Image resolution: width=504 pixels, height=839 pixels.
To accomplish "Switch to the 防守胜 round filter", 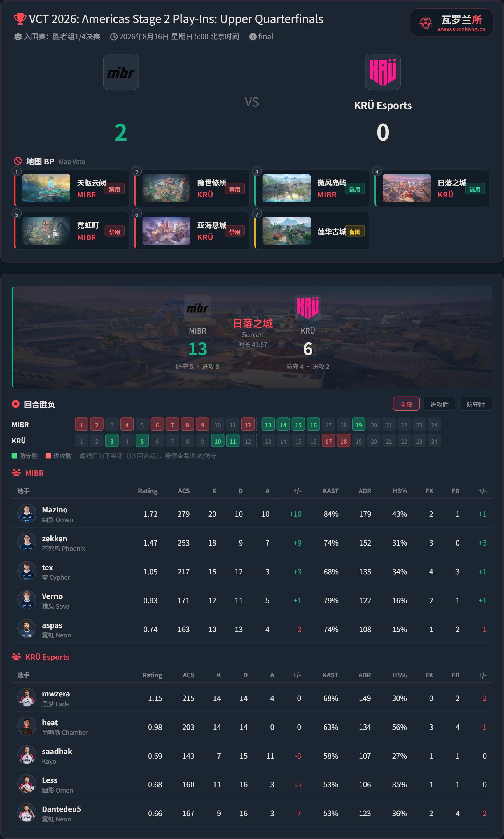I will tap(475, 404).
